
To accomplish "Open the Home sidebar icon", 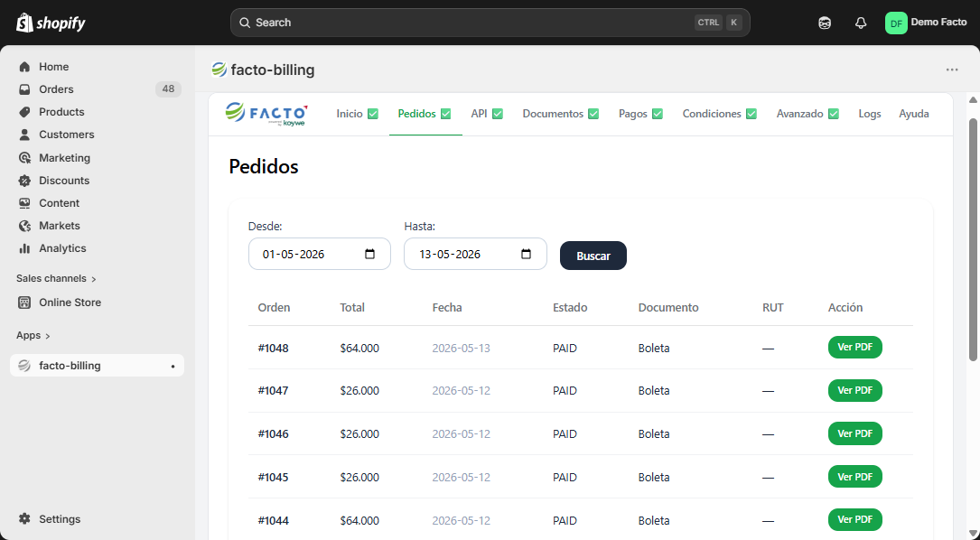I will point(24,67).
